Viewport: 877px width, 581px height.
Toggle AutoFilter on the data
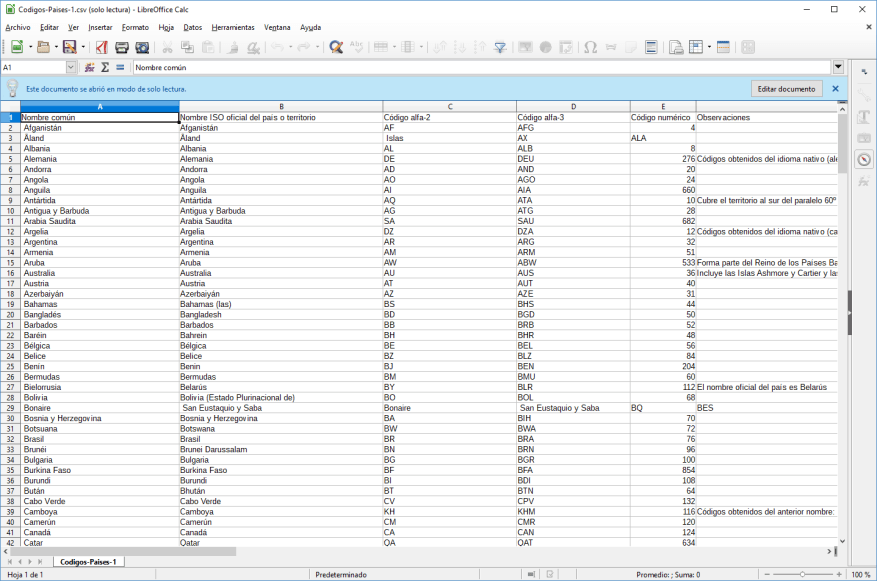(x=500, y=46)
